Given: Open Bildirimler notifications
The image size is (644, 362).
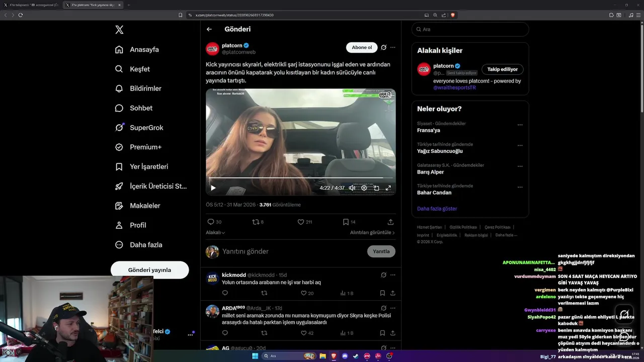Looking at the screenshot, I should pos(138,88).
